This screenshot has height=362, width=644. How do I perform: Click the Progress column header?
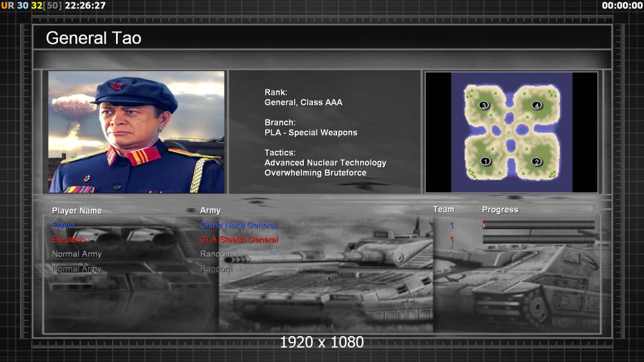(x=500, y=210)
